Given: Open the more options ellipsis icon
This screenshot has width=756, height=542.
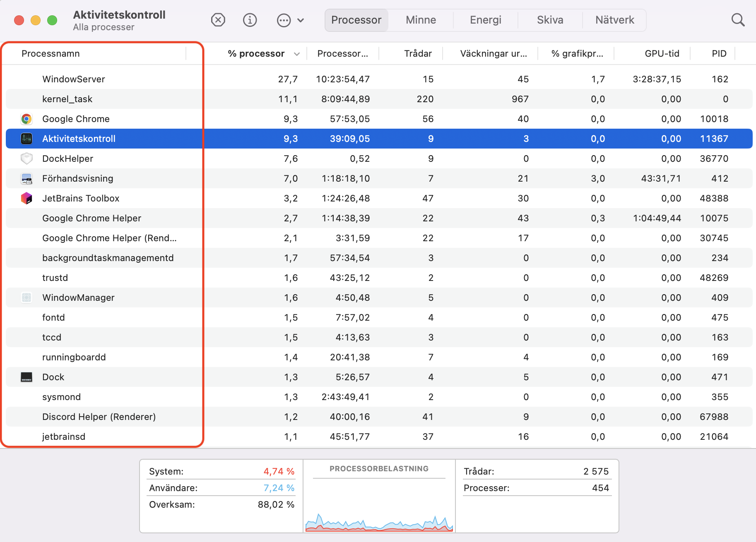Looking at the screenshot, I should (284, 20).
